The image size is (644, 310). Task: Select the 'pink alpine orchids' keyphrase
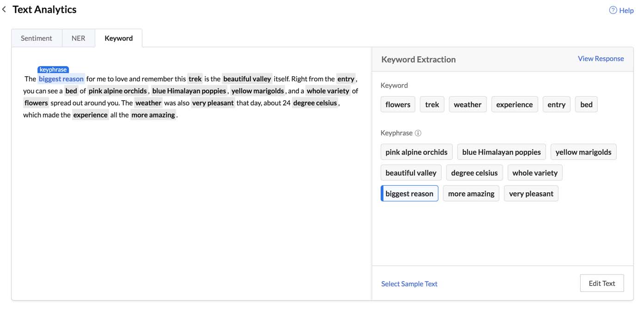[x=416, y=152]
